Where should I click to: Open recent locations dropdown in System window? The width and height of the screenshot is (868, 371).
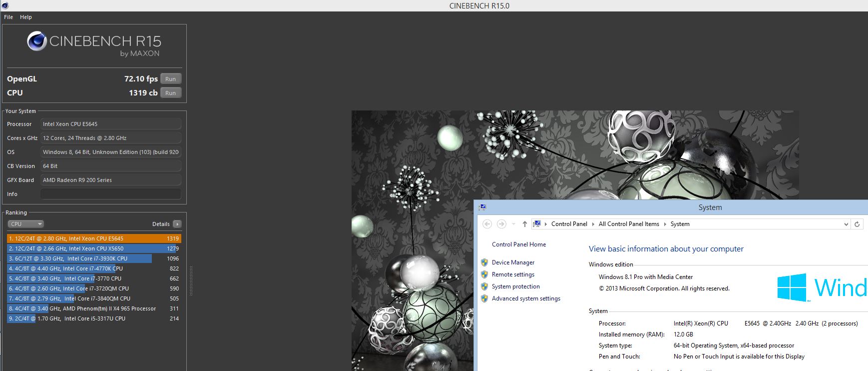513,224
